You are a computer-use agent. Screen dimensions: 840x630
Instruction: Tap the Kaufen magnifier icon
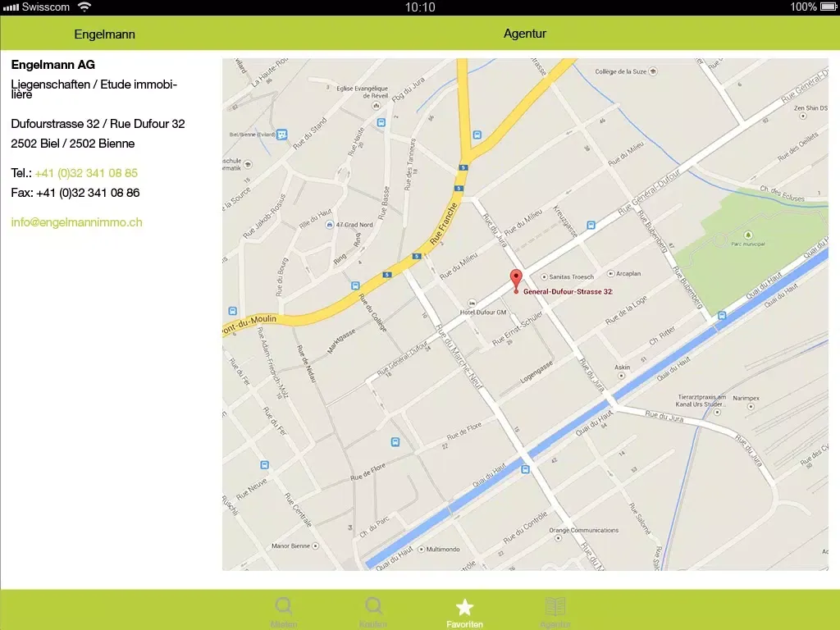click(373, 606)
